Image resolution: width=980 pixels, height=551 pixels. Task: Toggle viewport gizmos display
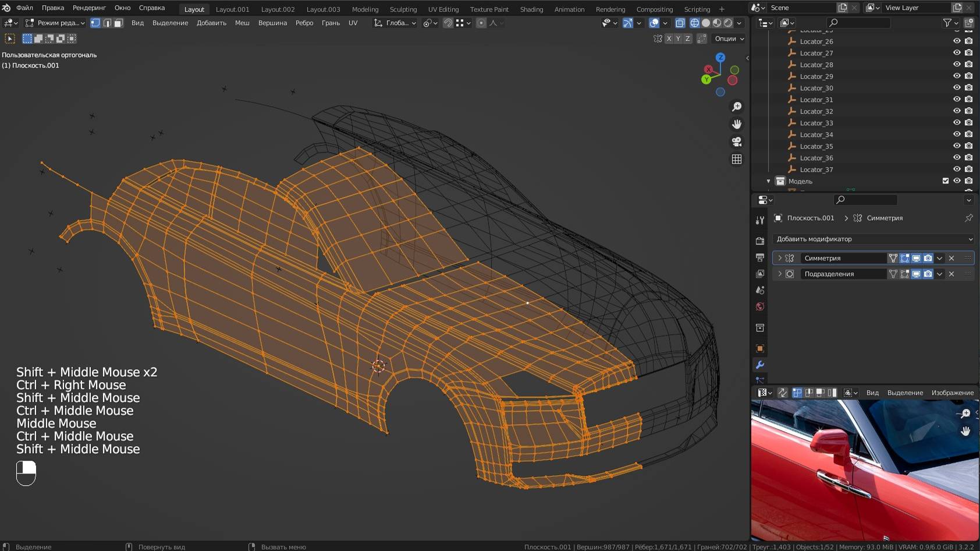point(628,23)
